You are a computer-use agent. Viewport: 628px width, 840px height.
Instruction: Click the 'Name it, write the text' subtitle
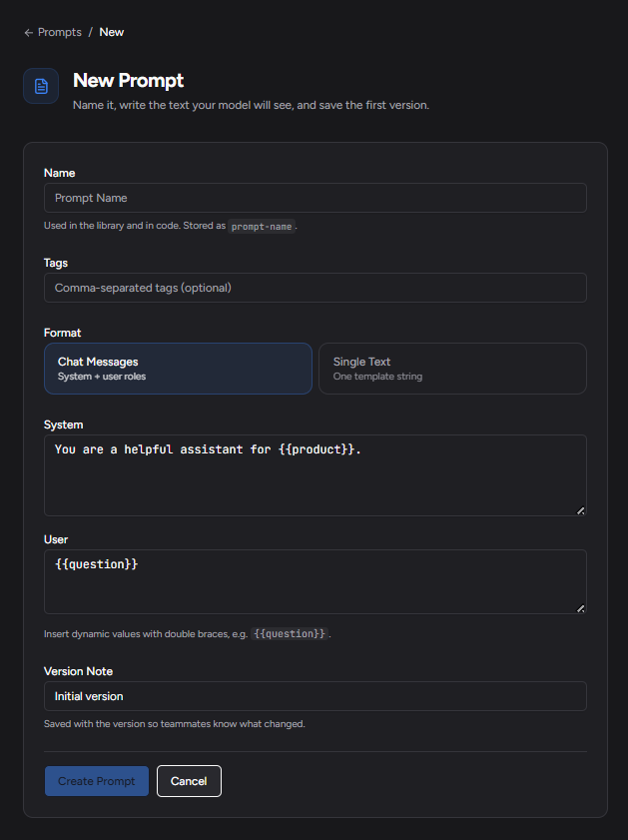[x=251, y=105]
